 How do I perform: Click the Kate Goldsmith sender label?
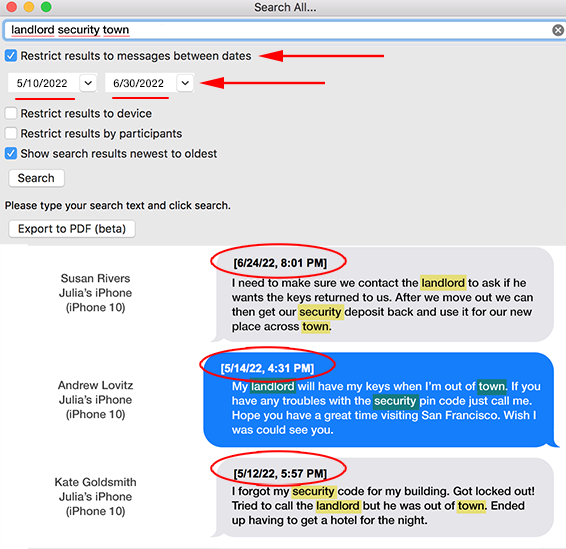95,482
